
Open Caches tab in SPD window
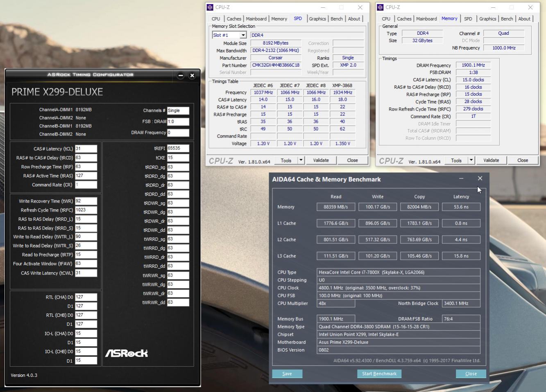pos(234,19)
